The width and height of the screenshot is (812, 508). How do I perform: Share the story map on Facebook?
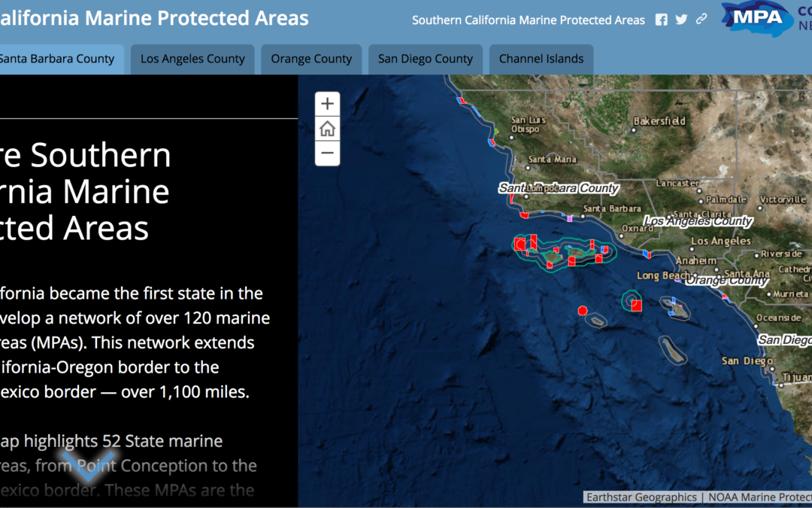click(661, 20)
